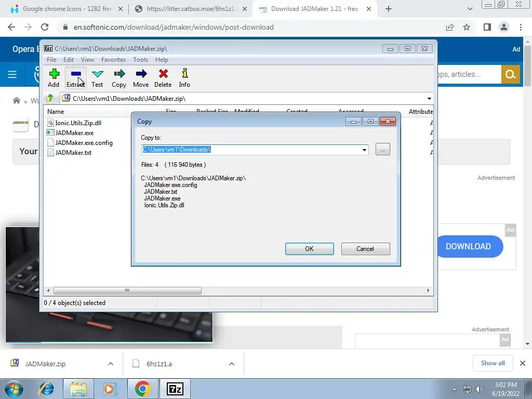Launch Internet Explorer from taskbar
The height and width of the screenshot is (399, 532).
click(47, 389)
